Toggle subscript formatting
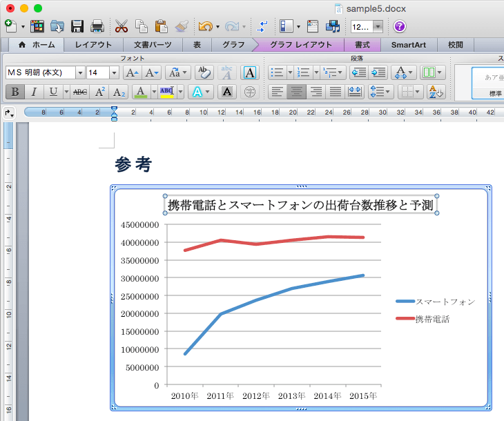Image resolution: width=504 pixels, height=421 pixels. pyautogui.click(x=119, y=92)
